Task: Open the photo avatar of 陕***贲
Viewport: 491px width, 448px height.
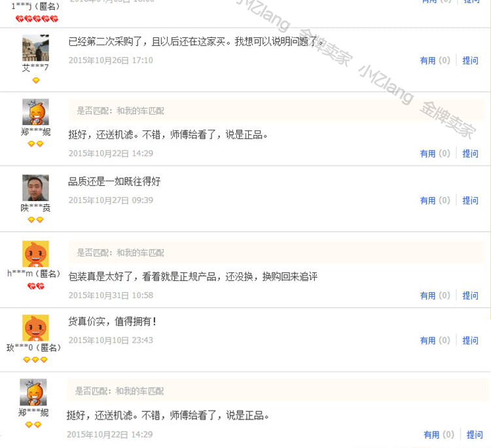Action: click(36, 188)
